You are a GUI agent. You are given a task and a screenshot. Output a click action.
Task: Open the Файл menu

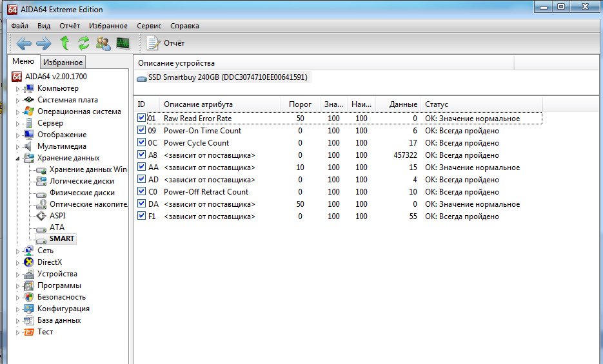[19, 26]
